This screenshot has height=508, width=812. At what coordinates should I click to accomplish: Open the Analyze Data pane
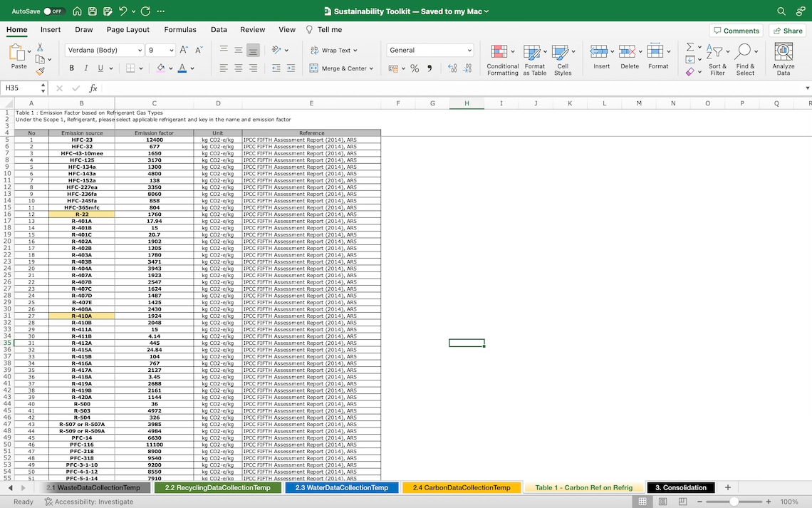pos(783,57)
